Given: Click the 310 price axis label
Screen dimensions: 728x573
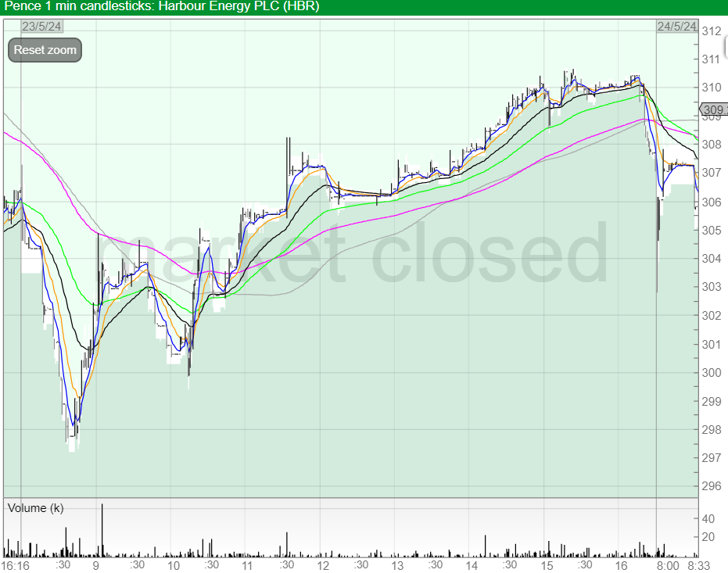Looking at the screenshot, I should (712, 88).
